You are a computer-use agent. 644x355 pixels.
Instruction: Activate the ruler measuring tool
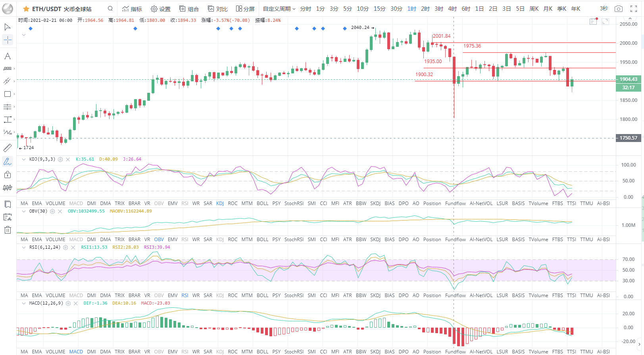8,148
